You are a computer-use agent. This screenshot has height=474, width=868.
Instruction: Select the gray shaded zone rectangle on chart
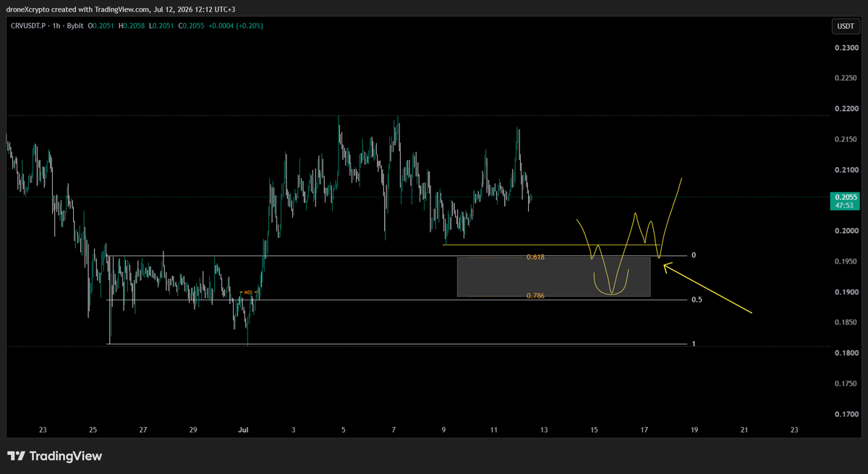point(553,276)
